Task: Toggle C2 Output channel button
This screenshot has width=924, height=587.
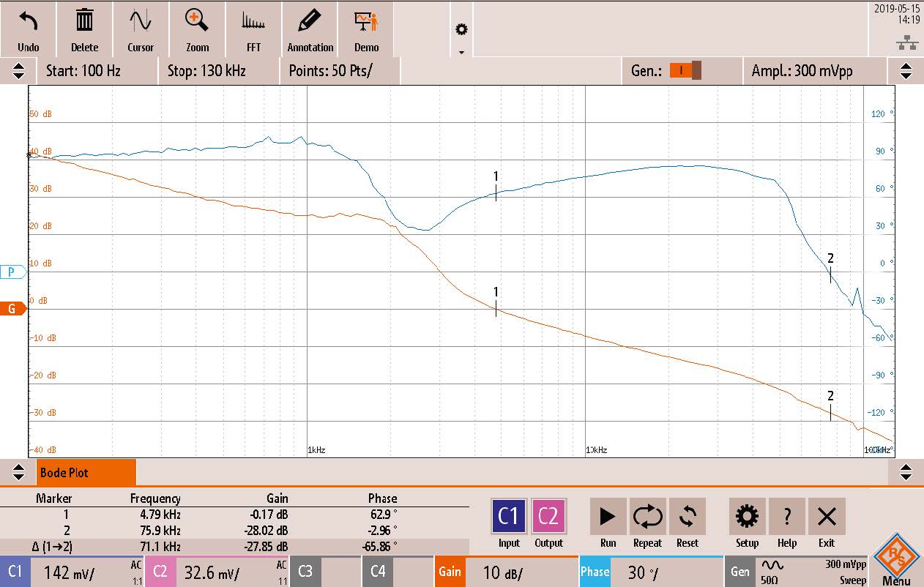Action: point(548,517)
